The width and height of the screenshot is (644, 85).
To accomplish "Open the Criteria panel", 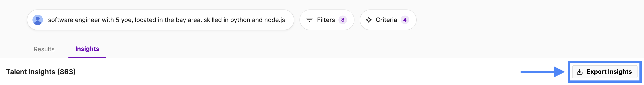I will pyautogui.click(x=388, y=20).
